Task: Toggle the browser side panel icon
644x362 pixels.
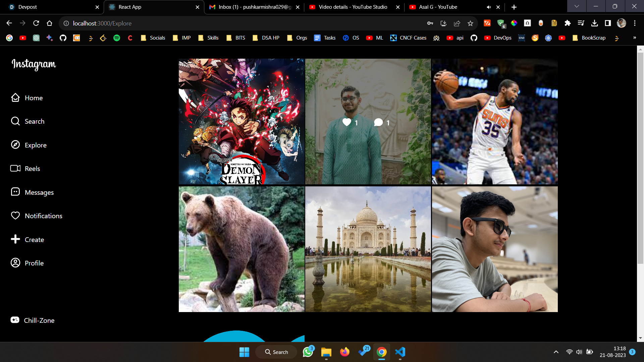Action: (608, 23)
